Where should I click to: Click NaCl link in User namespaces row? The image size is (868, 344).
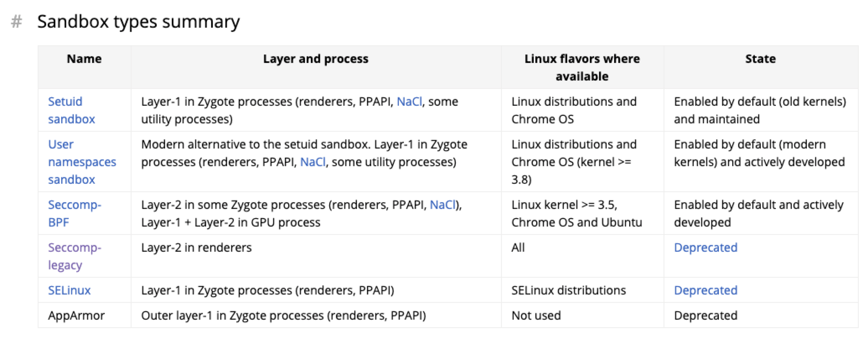(313, 162)
